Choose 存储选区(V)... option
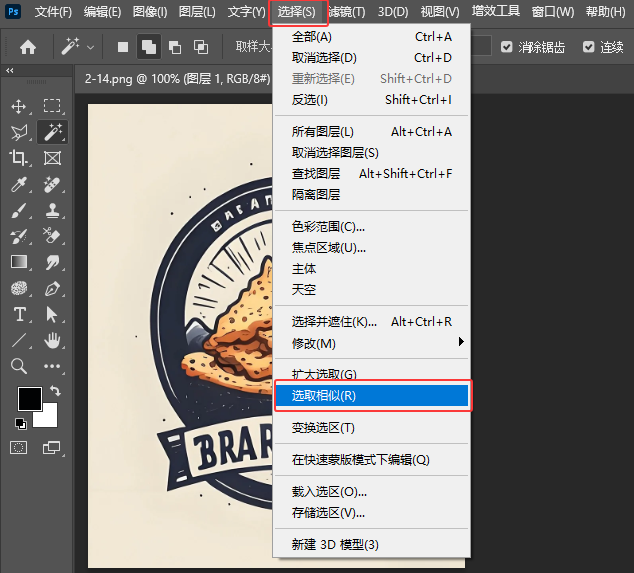634x573 pixels. coord(371,513)
